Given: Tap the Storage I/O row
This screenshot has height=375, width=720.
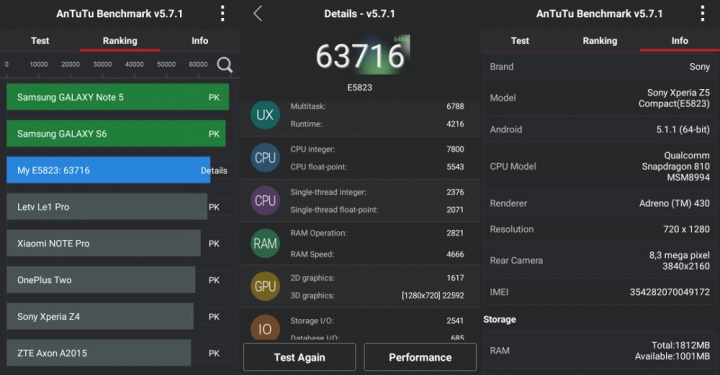Looking at the screenshot, I should pos(377,321).
